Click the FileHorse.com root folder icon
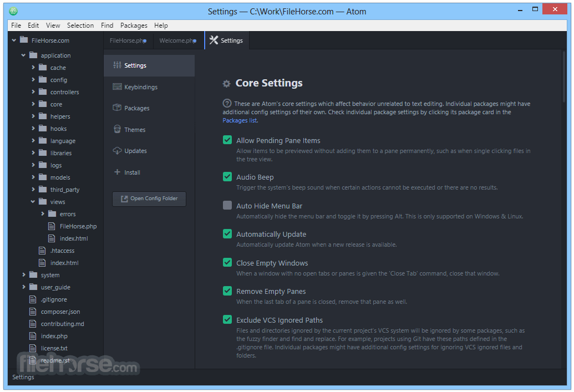 click(x=24, y=39)
